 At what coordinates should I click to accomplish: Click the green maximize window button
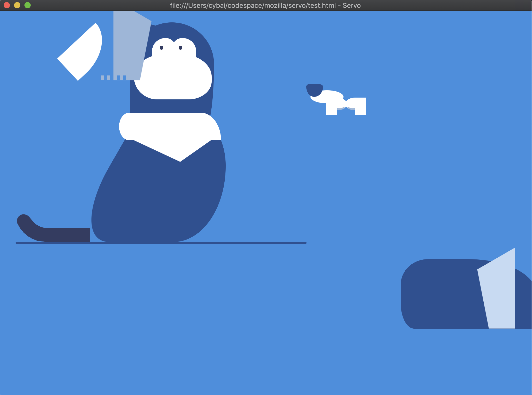[28, 5]
